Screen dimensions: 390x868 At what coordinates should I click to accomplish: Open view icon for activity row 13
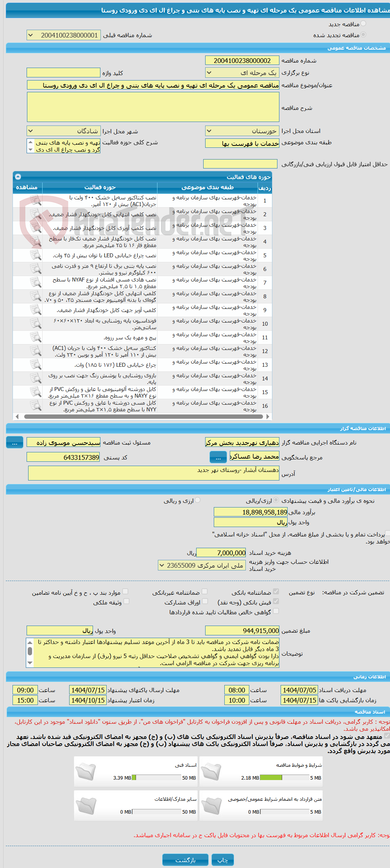pyautogui.click(x=36, y=365)
